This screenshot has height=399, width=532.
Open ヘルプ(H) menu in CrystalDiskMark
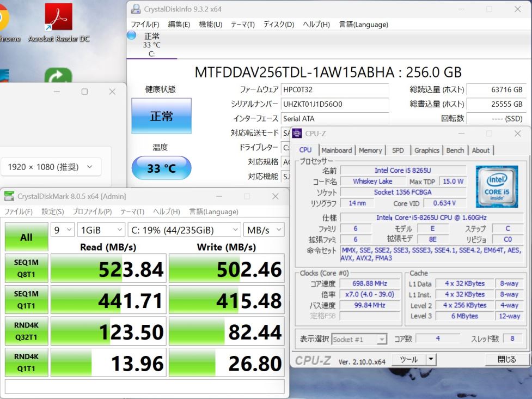click(166, 211)
